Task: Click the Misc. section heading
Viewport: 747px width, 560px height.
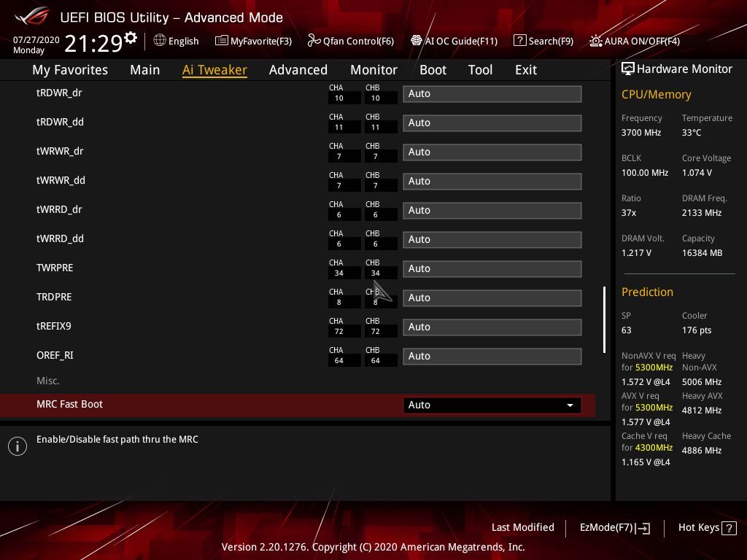Action: (x=48, y=381)
